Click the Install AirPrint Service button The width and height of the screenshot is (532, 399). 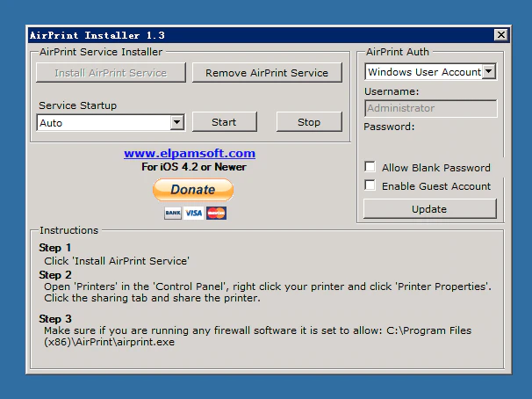click(x=111, y=73)
